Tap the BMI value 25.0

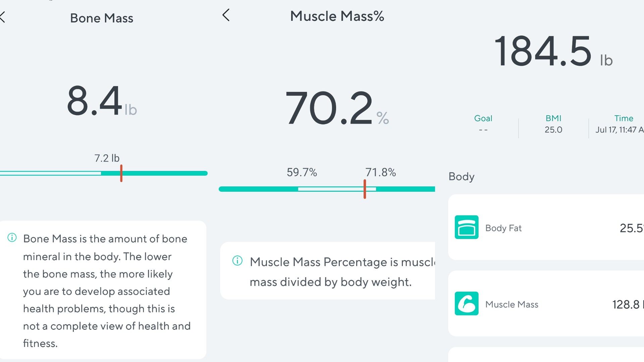tap(553, 130)
